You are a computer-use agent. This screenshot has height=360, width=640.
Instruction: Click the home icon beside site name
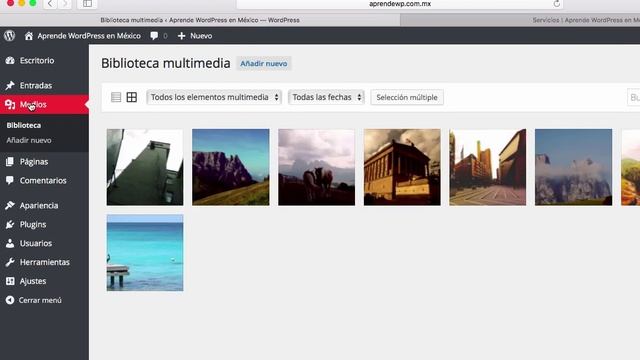point(29,36)
